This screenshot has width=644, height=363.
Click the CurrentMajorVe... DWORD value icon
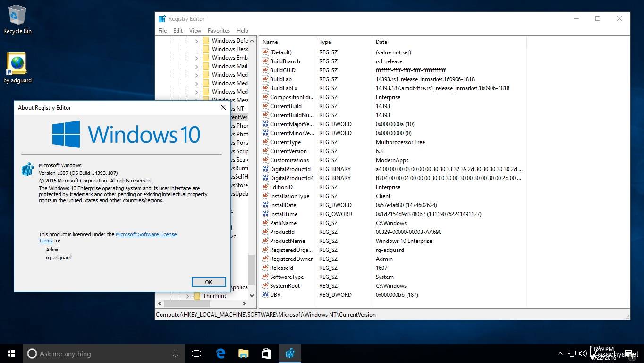tap(265, 124)
